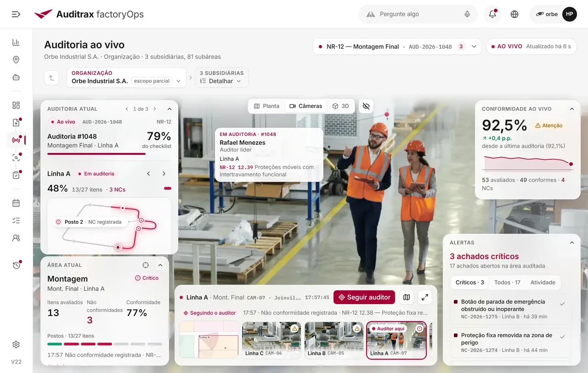
Task: Open the calendar sidebar icon
Action: coord(16,203)
